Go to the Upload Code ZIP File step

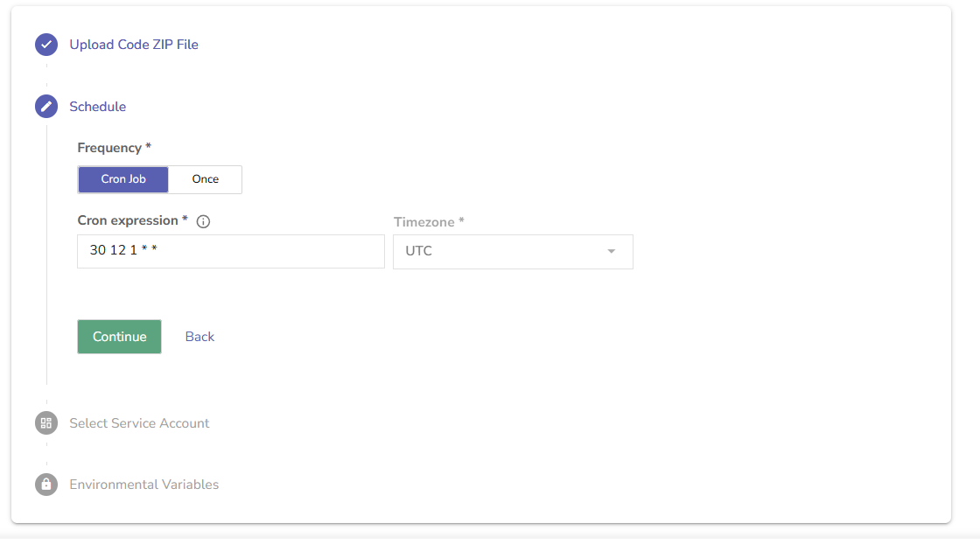point(134,45)
